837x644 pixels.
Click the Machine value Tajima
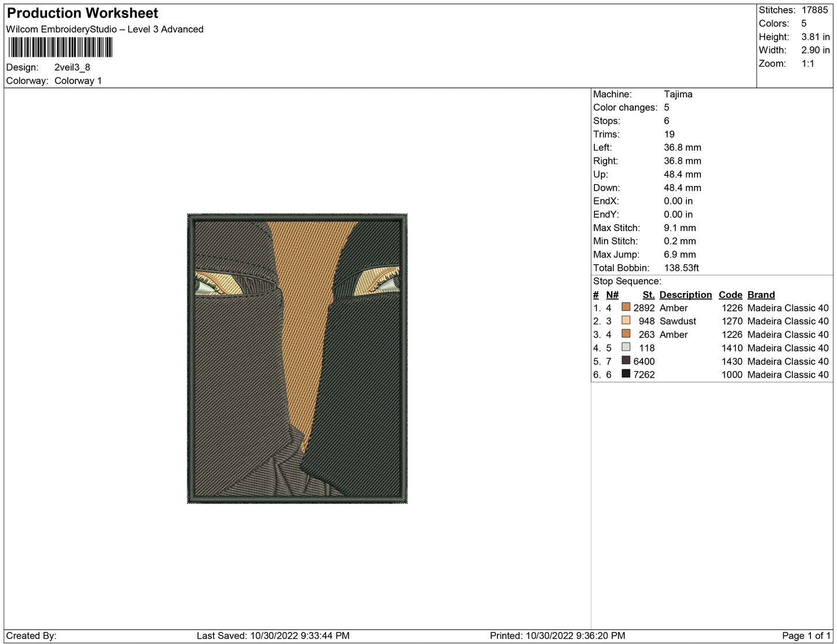(678, 94)
